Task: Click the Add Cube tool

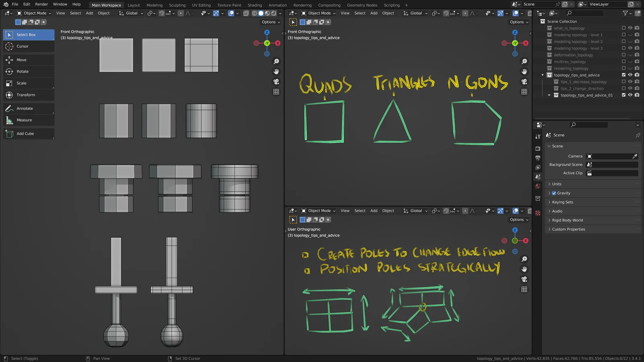Action: click(x=28, y=134)
